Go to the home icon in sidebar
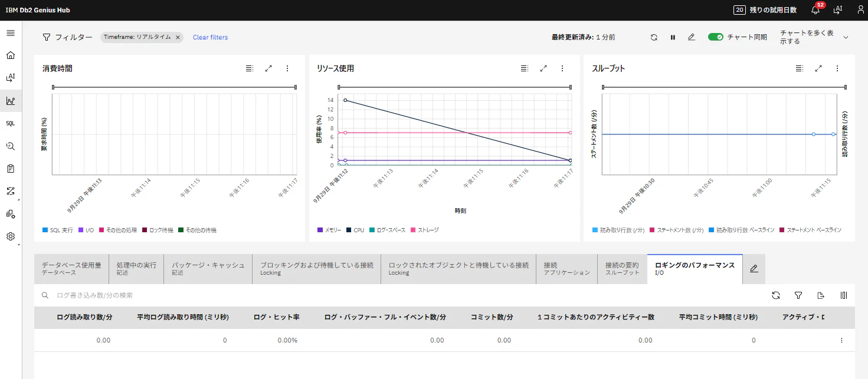Image resolution: width=868 pixels, height=379 pixels. pos(11,55)
